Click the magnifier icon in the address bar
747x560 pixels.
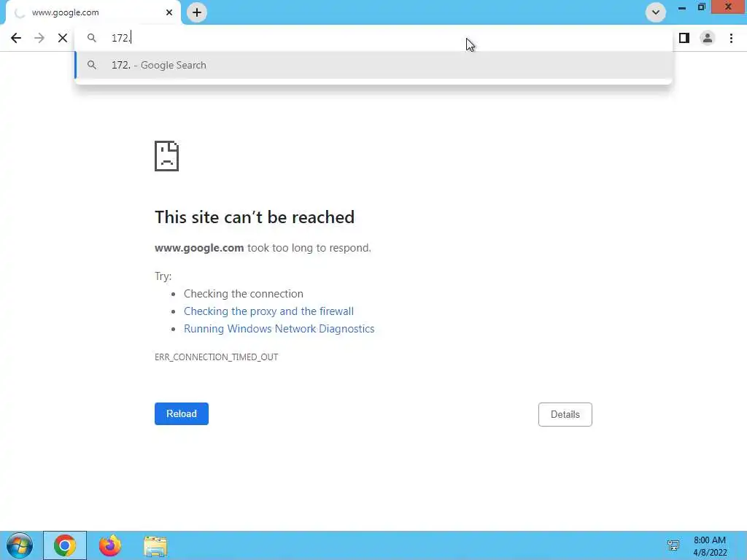pos(91,38)
